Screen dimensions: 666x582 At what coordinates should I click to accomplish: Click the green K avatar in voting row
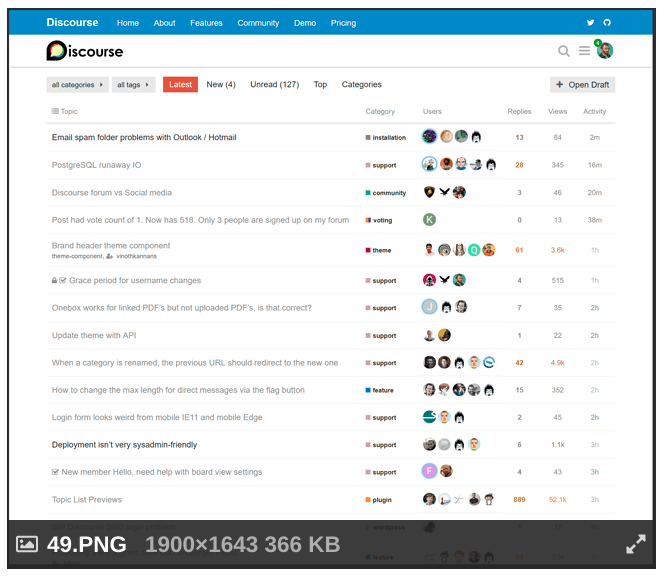click(429, 220)
